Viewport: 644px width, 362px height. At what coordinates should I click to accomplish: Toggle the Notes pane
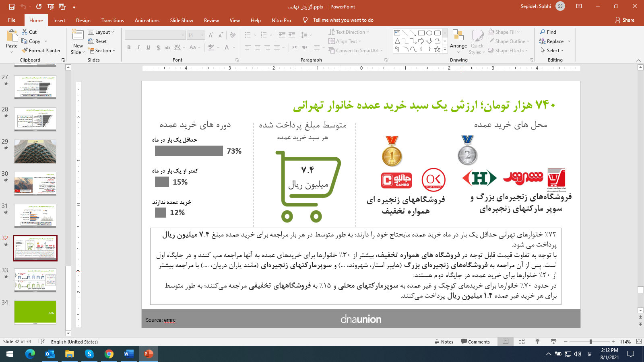pyautogui.click(x=444, y=342)
